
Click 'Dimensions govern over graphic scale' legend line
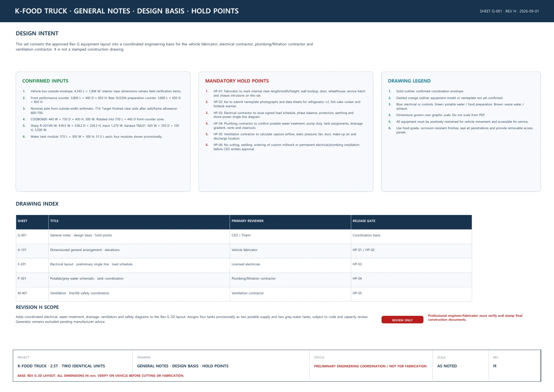441,115
